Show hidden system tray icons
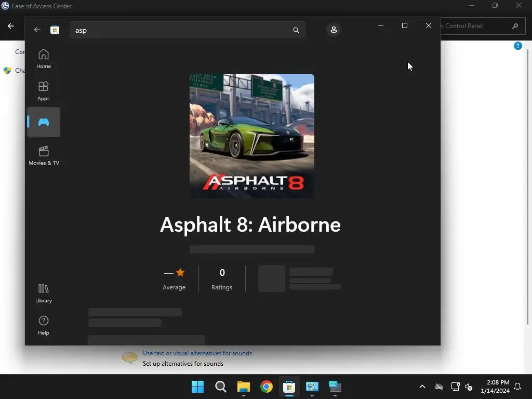This screenshot has width=532, height=399. tap(422, 387)
